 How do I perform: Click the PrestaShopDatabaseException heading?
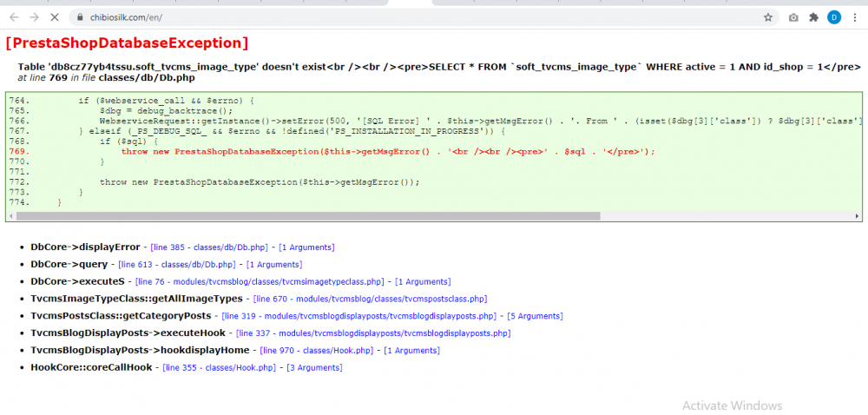pos(127,43)
